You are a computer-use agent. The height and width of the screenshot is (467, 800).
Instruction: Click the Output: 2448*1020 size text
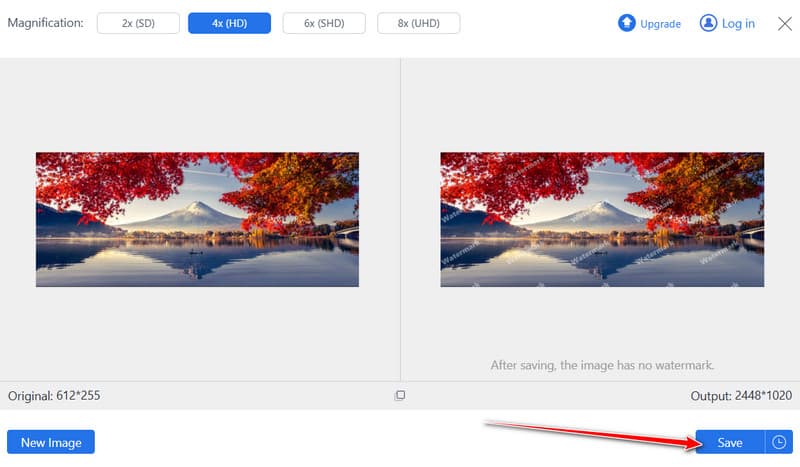740,396
